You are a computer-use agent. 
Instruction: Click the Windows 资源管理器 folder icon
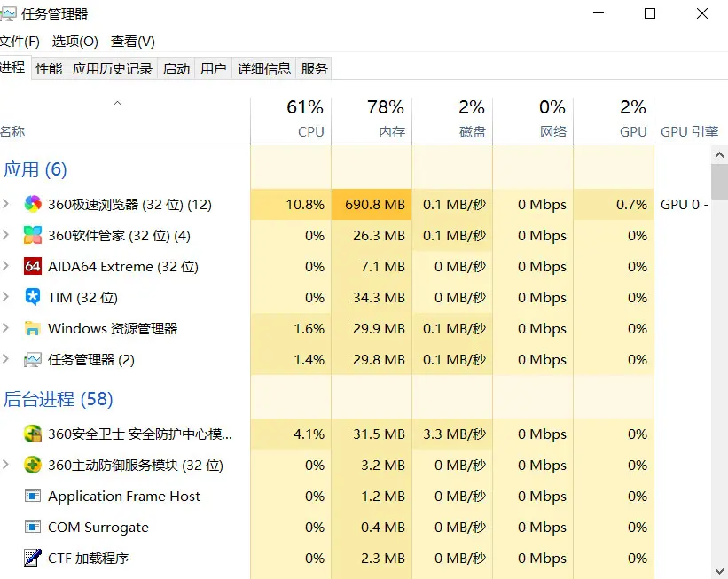click(x=33, y=329)
